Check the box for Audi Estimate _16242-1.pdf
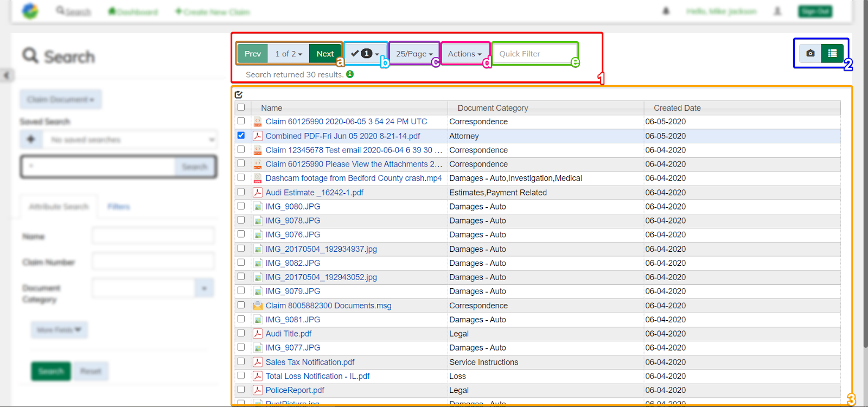 click(x=241, y=192)
